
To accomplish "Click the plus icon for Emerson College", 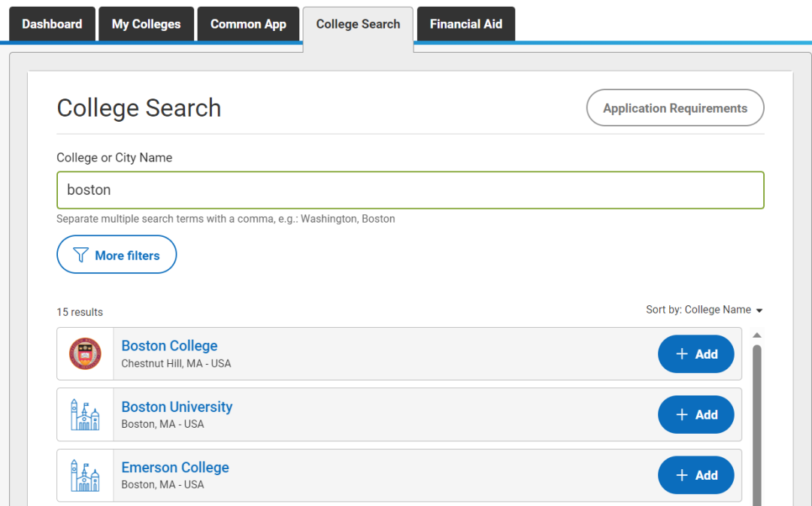I will point(682,475).
